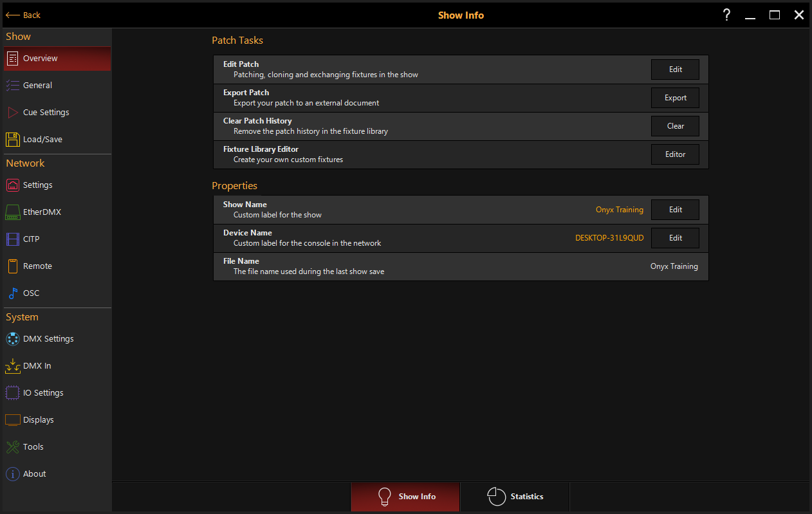Click the DESKTOP-31L9QUD device name value
Screen dimensions: 812x514
coord(609,238)
